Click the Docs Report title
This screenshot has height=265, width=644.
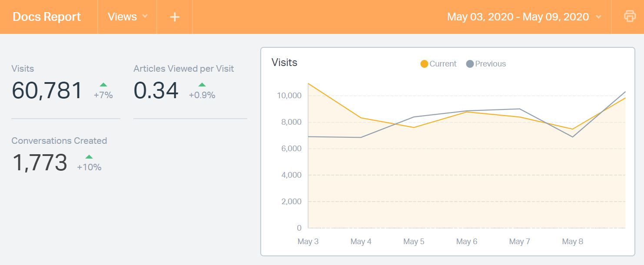coord(47,17)
